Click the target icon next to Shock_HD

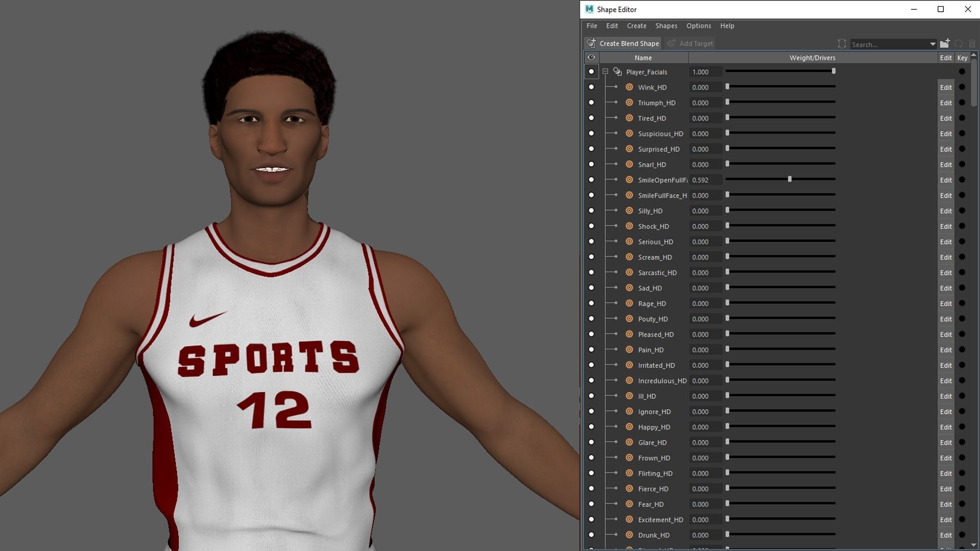pos(629,226)
